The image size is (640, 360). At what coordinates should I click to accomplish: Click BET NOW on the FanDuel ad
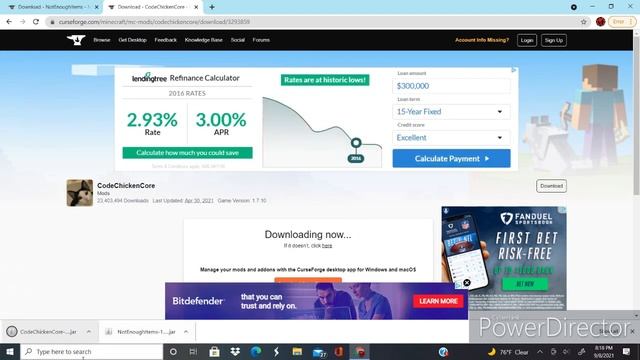[x=525, y=284]
